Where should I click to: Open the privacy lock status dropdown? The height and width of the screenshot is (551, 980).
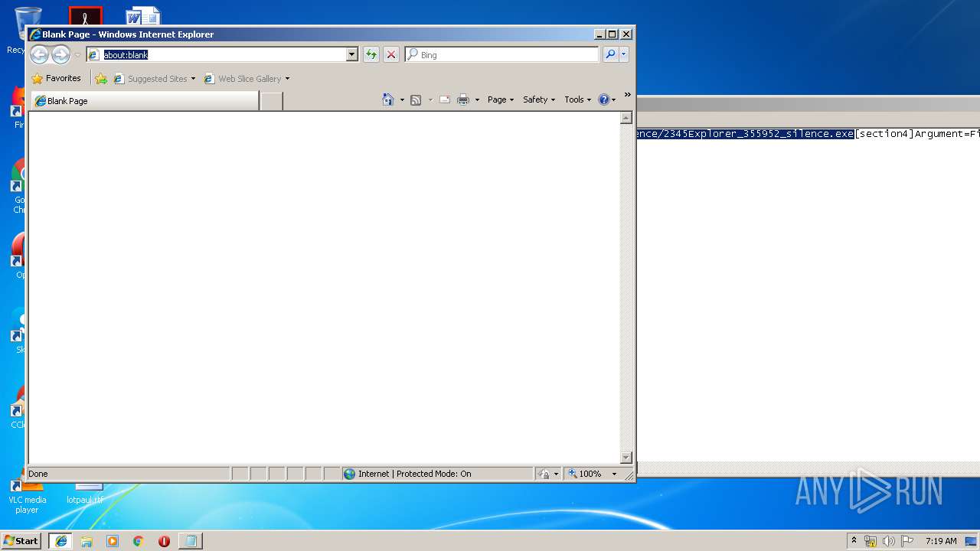pyautogui.click(x=548, y=474)
